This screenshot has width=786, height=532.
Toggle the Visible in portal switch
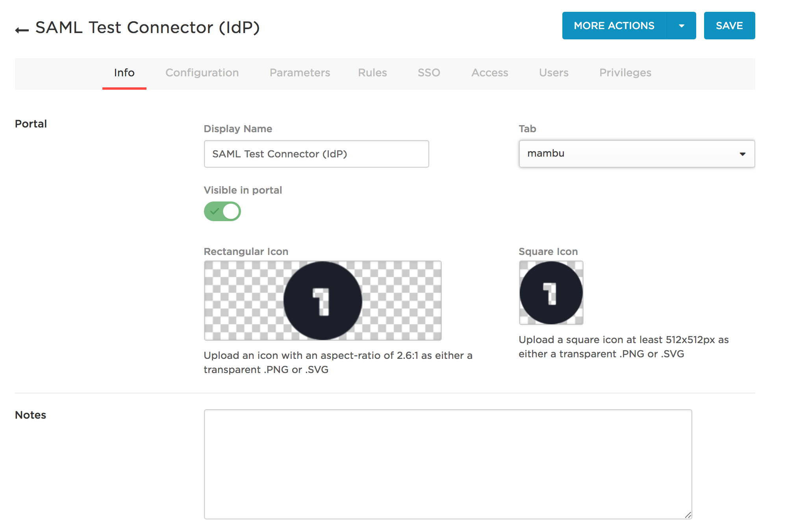[x=222, y=211]
